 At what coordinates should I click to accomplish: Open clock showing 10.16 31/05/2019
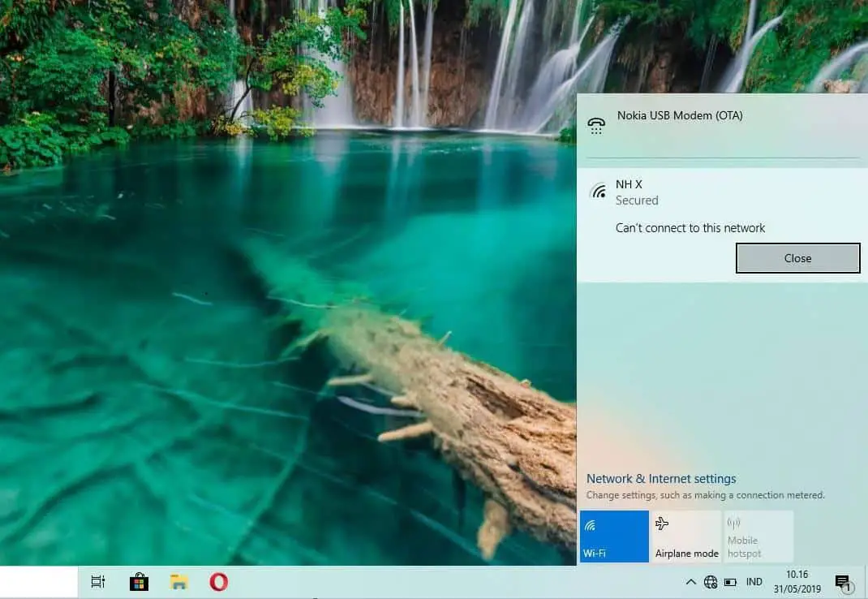tap(797, 582)
